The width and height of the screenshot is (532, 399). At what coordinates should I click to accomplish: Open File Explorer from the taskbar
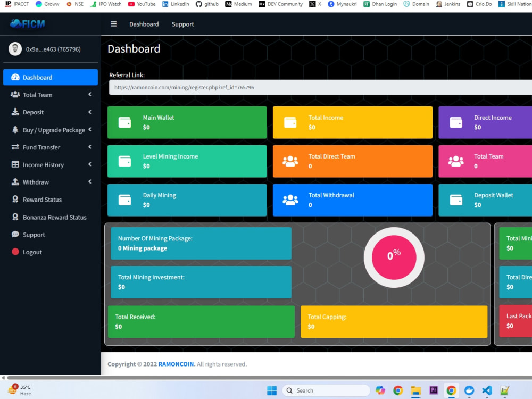(x=415, y=390)
